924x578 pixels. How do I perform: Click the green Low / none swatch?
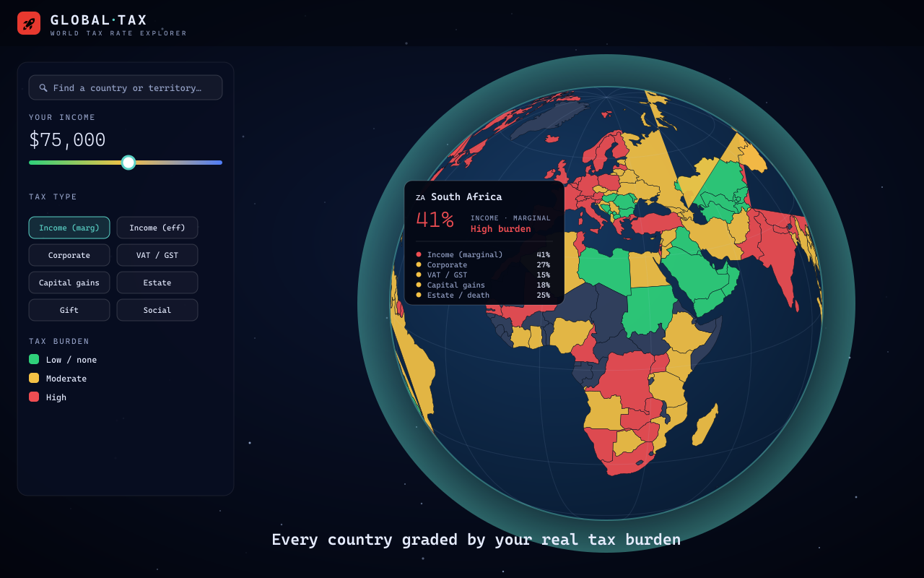coord(34,359)
